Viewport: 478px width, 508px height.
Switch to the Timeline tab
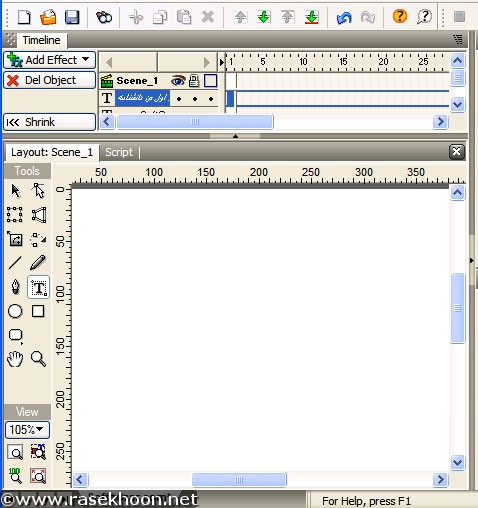(x=41, y=40)
